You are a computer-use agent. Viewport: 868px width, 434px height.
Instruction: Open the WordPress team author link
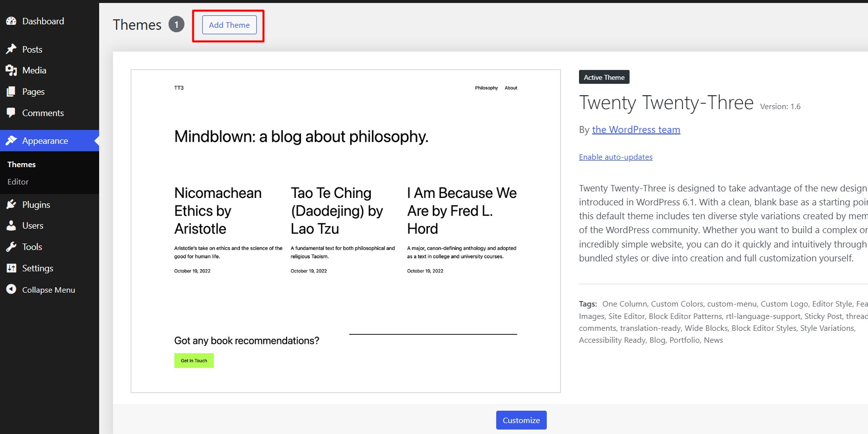point(636,129)
